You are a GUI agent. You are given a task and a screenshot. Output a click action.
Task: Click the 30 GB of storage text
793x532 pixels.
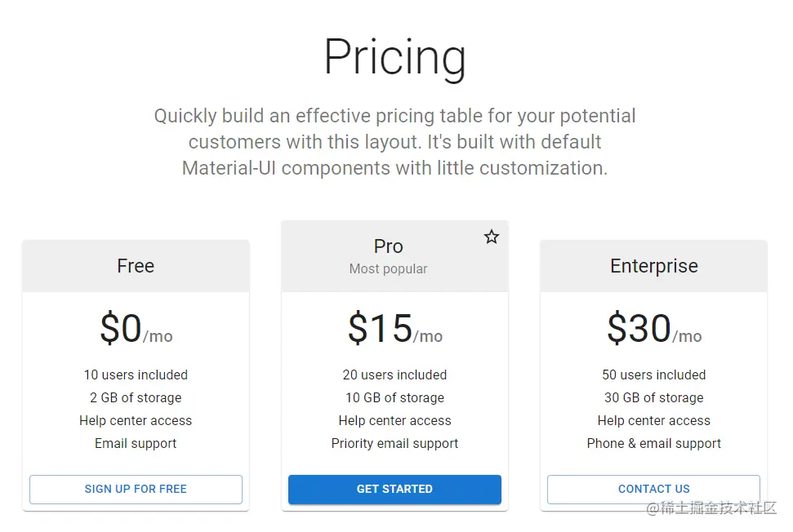[654, 398]
